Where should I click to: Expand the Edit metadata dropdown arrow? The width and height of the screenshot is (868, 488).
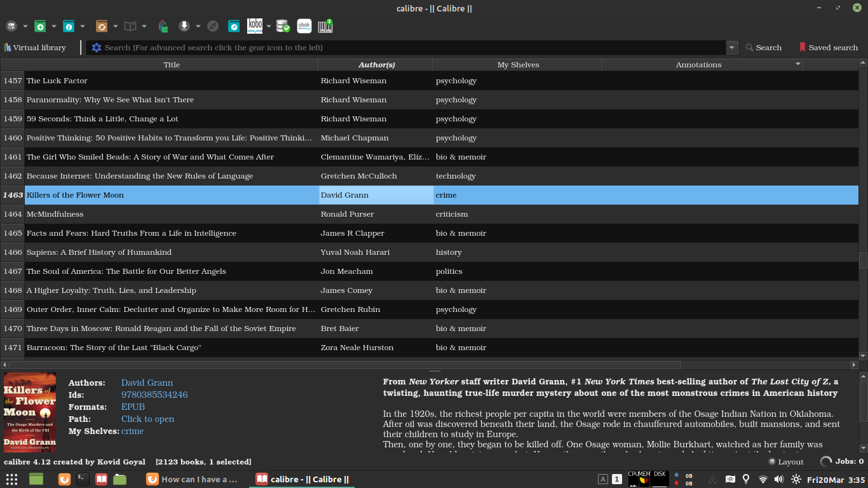point(83,26)
